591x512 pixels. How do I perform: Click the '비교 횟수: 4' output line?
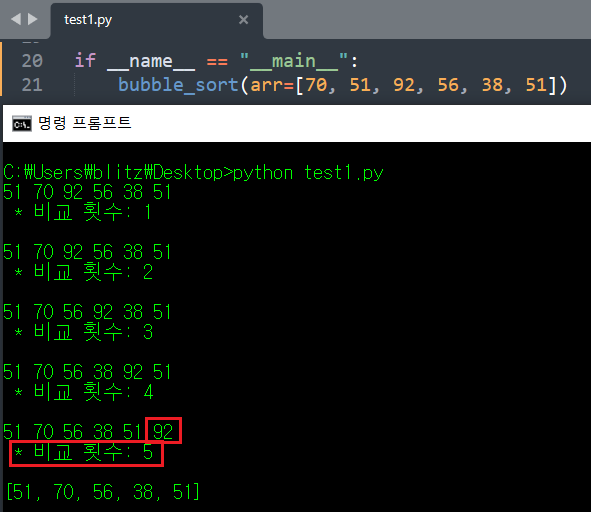[x=83, y=392]
